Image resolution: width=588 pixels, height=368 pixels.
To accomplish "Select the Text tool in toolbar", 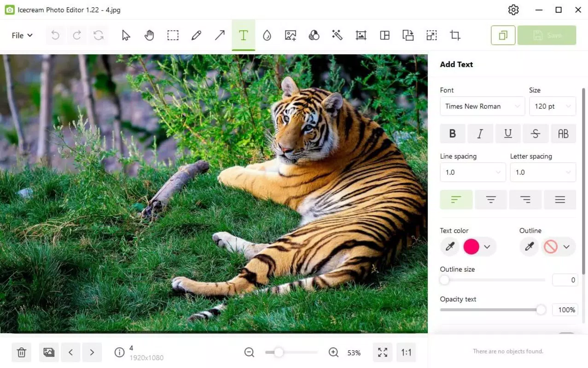I will [x=244, y=35].
